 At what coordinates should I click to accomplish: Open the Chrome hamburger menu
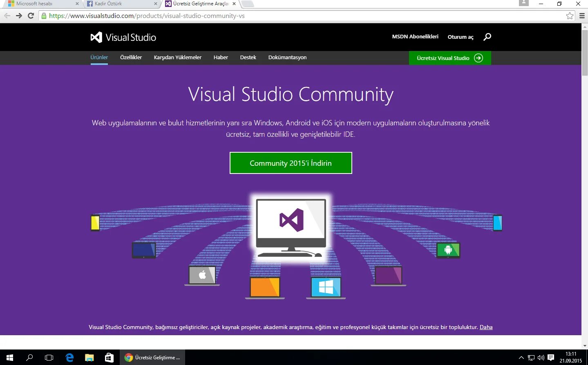(582, 16)
